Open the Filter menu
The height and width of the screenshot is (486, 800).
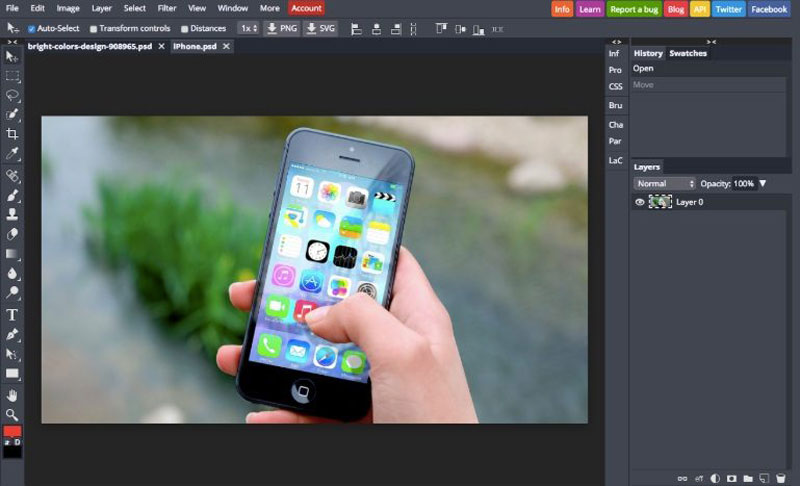(x=166, y=8)
